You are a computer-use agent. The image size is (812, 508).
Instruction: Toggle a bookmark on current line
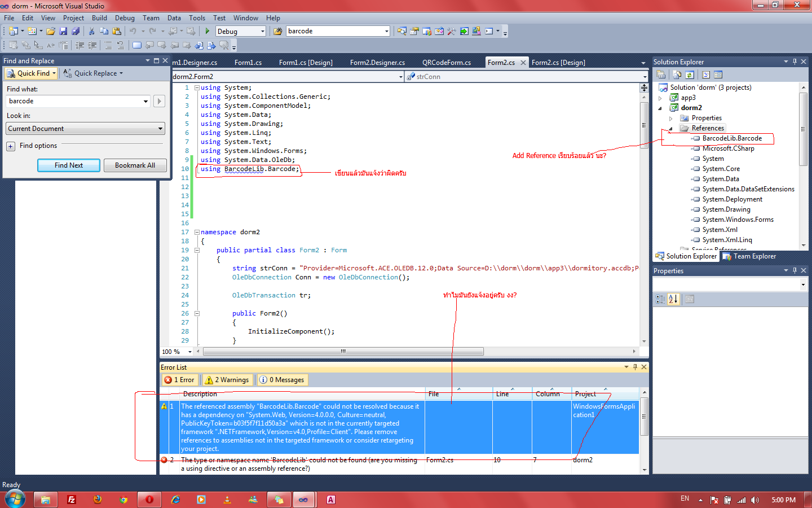[136, 45]
